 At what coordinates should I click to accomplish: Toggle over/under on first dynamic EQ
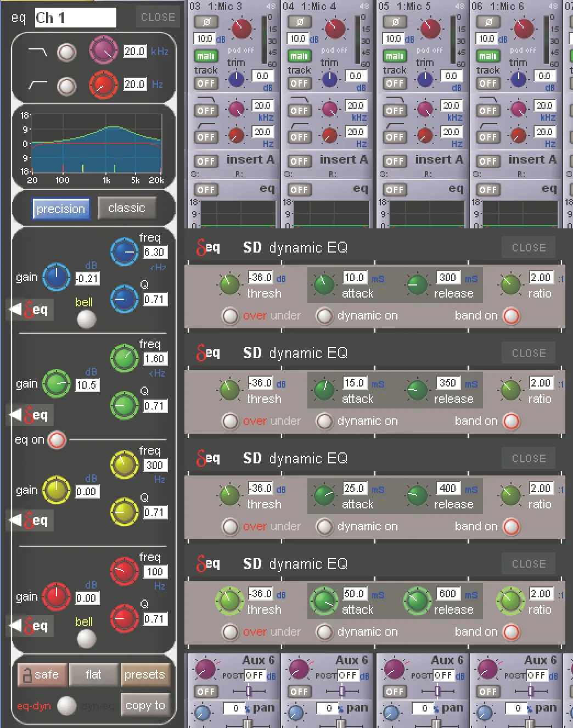coord(229,316)
